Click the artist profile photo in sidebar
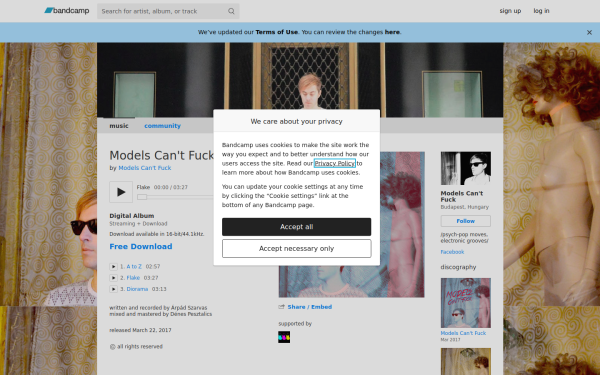This screenshot has width=600, height=375. pos(466,168)
